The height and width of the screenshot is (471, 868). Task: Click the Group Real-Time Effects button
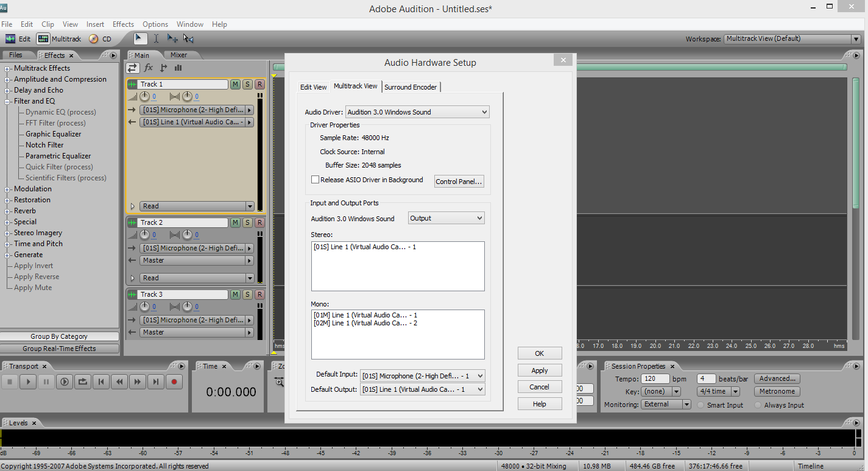pyautogui.click(x=60, y=349)
